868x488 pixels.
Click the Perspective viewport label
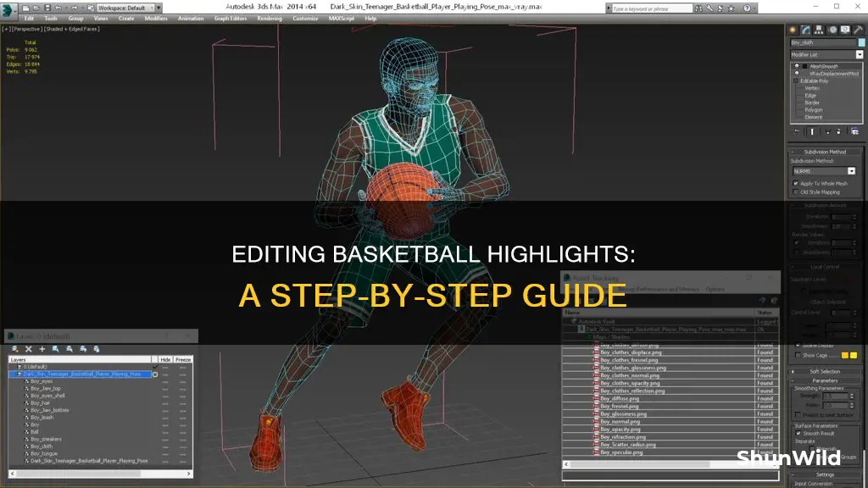[26, 29]
